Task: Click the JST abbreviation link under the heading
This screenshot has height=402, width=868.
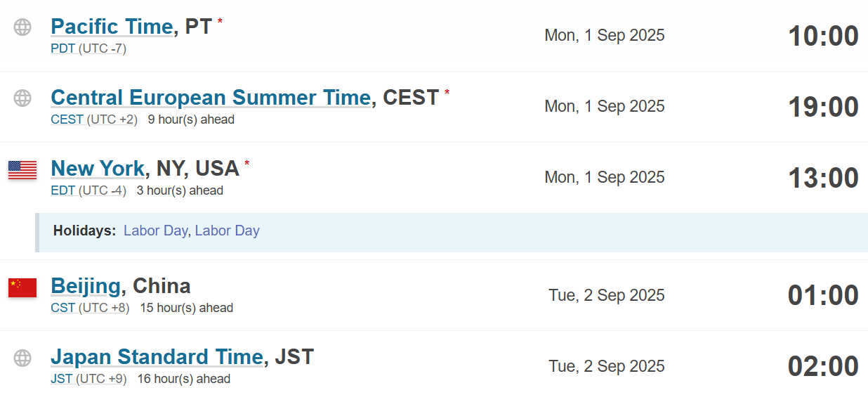Action: coord(62,379)
